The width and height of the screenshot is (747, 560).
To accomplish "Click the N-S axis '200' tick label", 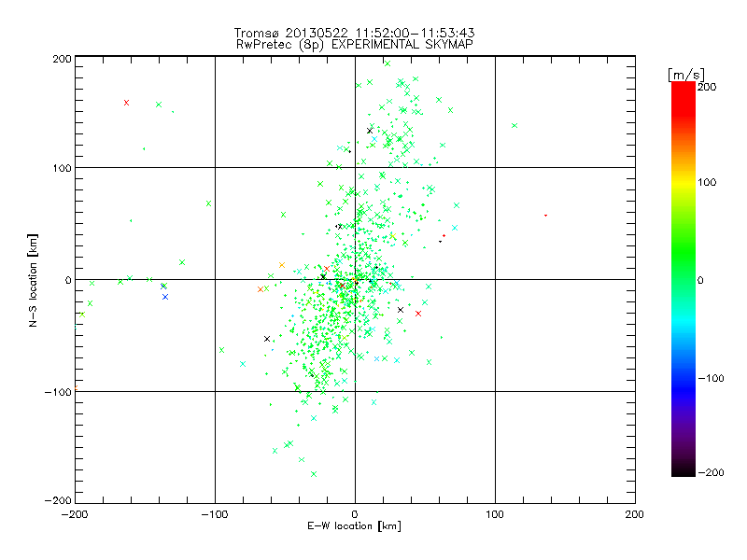I will point(62,59).
